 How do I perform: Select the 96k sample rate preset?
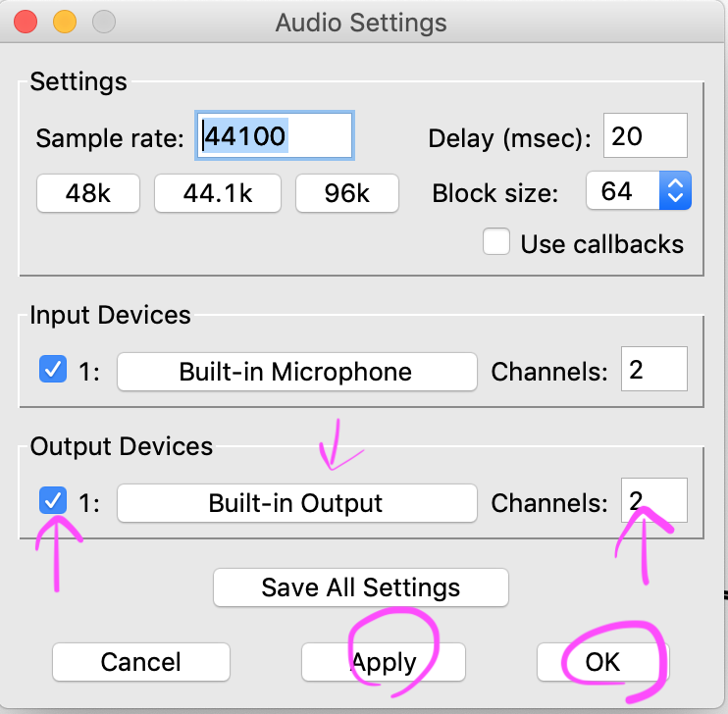tap(346, 193)
